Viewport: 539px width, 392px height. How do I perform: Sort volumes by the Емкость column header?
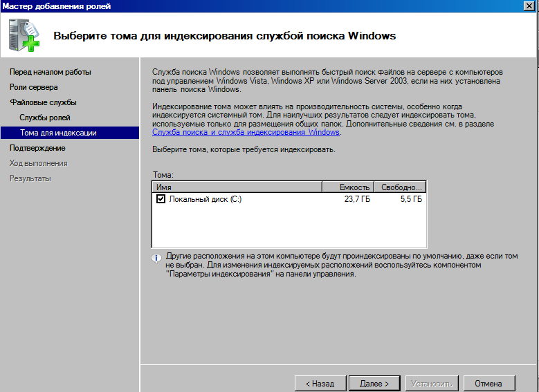tap(348, 187)
